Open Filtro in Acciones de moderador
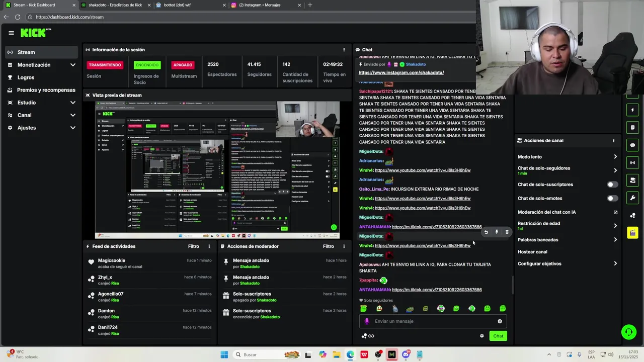The image size is (644, 362). tap(329, 246)
